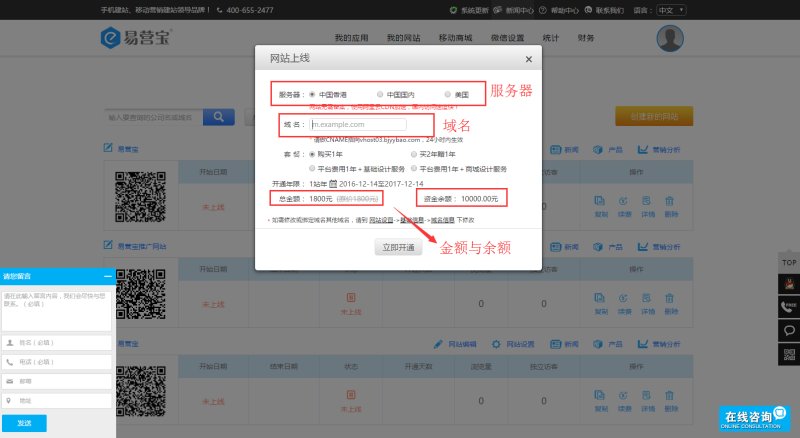Select the 中国香港 server option
This screenshot has height=438, width=800.
[x=313, y=94]
